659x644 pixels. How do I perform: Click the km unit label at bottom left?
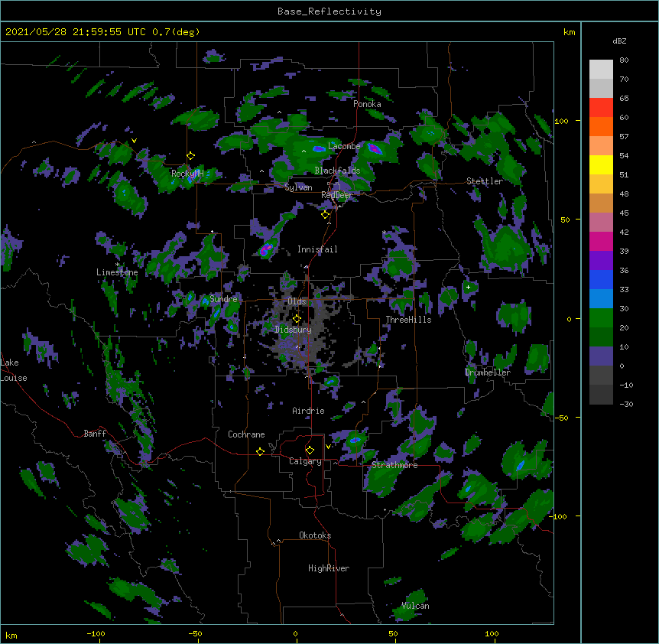click(11, 635)
